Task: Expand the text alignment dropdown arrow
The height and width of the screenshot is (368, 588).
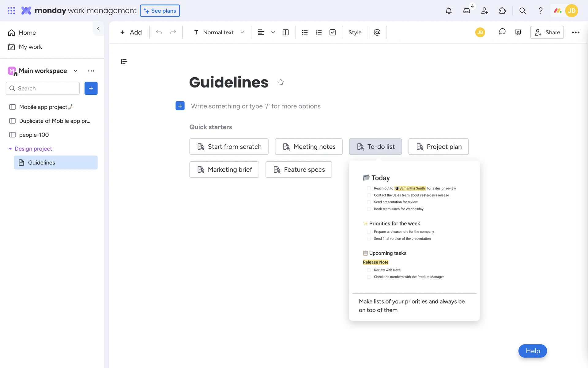Action: (273, 32)
